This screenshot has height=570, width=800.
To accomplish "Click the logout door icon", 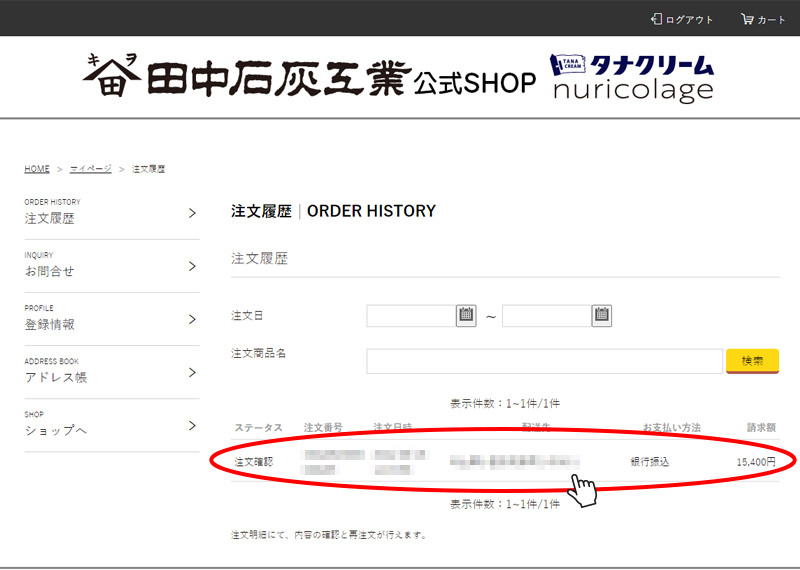I will [656, 19].
